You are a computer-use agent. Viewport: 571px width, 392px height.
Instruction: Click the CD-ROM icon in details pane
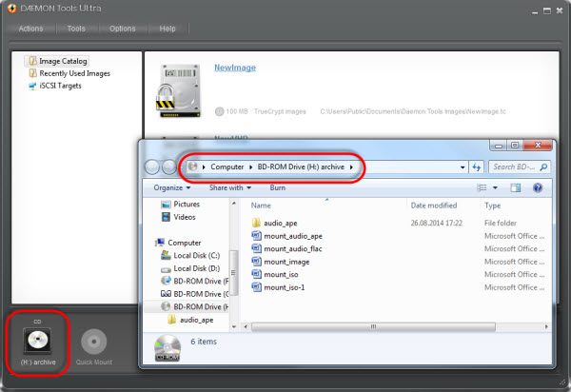pos(167,347)
